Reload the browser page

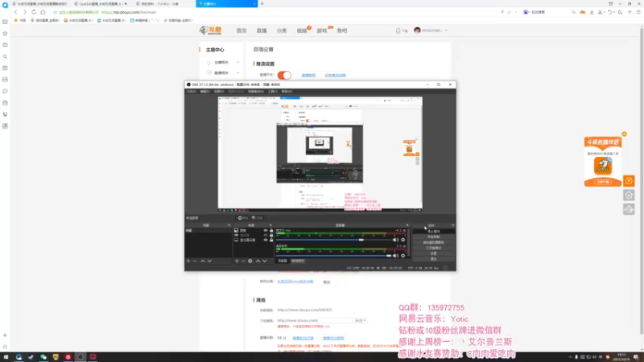click(34, 12)
